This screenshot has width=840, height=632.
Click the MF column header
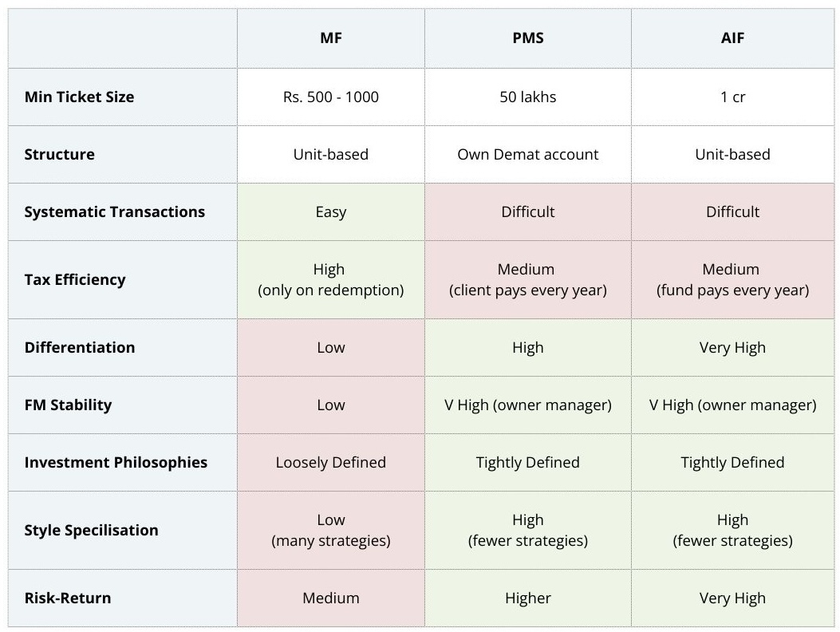[x=330, y=38]
